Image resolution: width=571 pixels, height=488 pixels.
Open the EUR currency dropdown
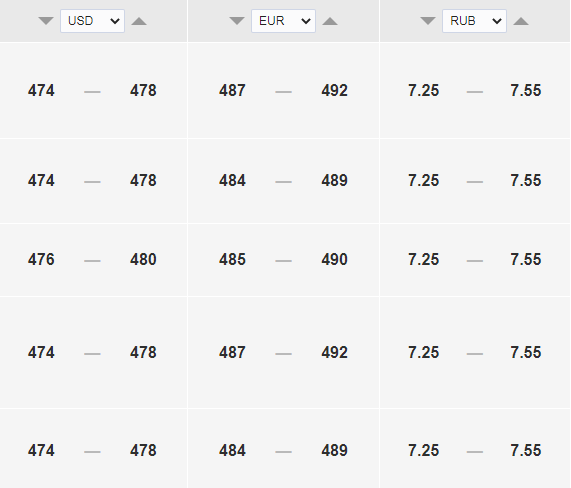(283, 21)
